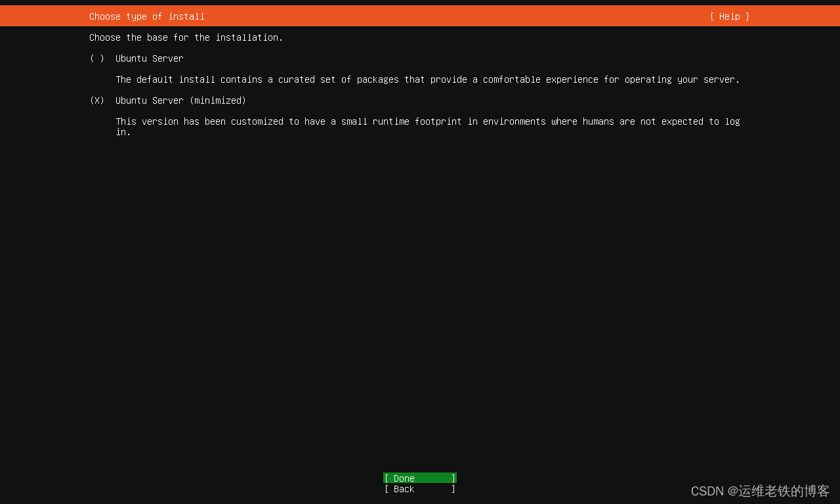Click the description starting 'This version has been customized'

(428, 127)
